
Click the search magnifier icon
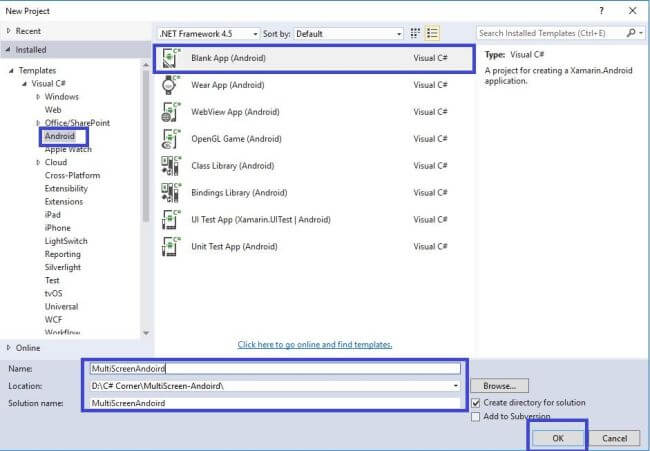click(x=631, y=33)
